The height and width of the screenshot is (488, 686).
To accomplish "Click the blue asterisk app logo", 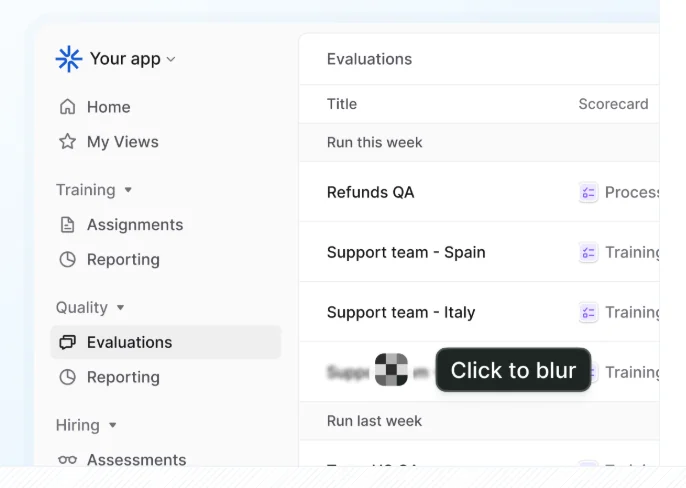I will click(x=69, y=59).
